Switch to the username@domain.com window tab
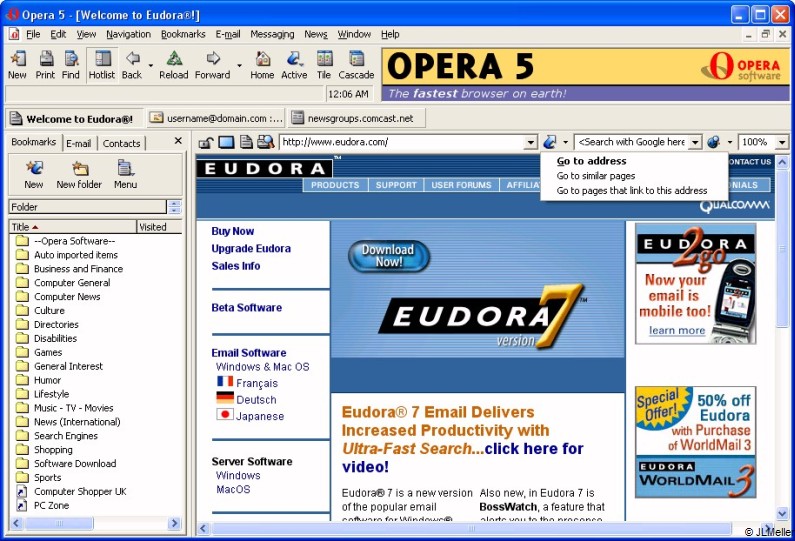795x541 pixels. point(216,118)
